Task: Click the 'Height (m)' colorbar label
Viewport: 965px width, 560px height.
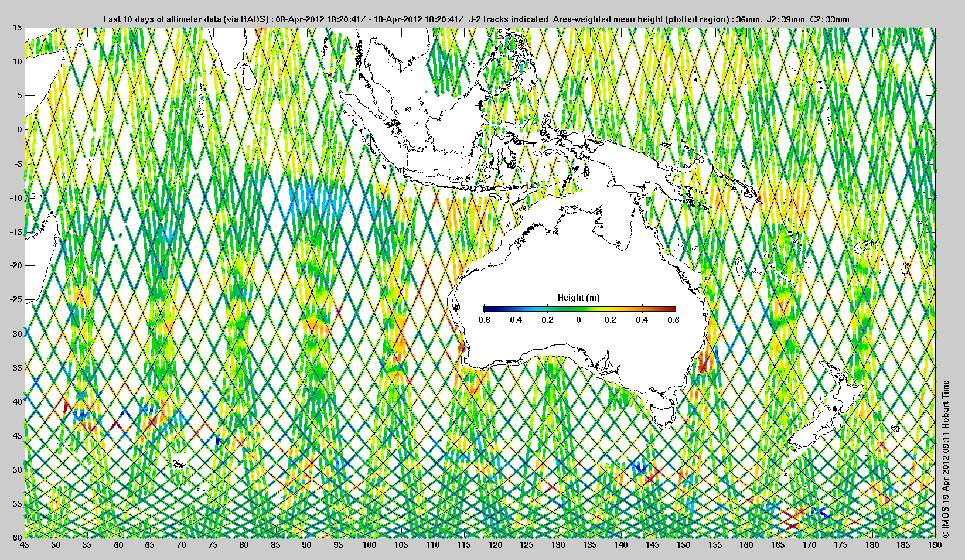Action: click(x=579, y=298)
